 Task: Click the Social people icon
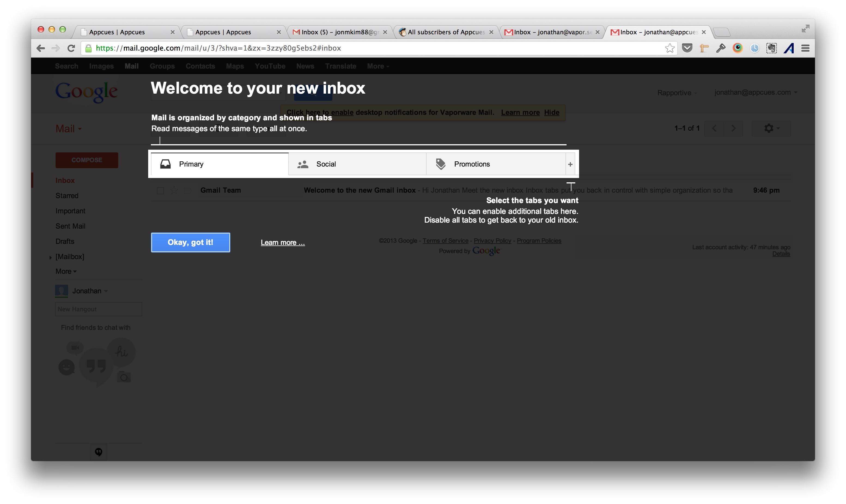click(x=303, y=164)
